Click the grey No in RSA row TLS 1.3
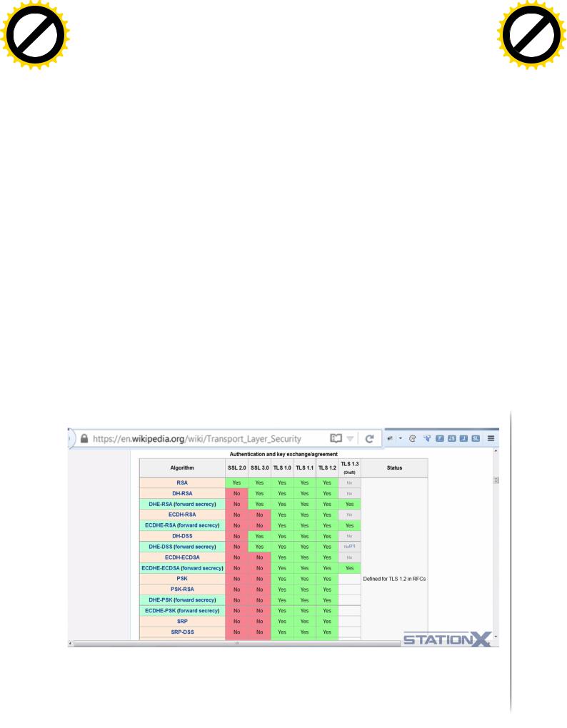Viewport: 567px width, 728px height. (x=350, y=483)
